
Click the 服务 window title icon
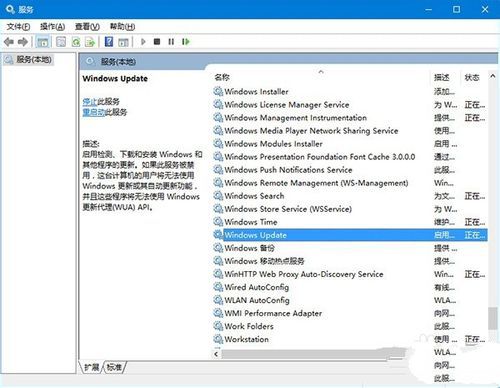(x=10, y=9)
